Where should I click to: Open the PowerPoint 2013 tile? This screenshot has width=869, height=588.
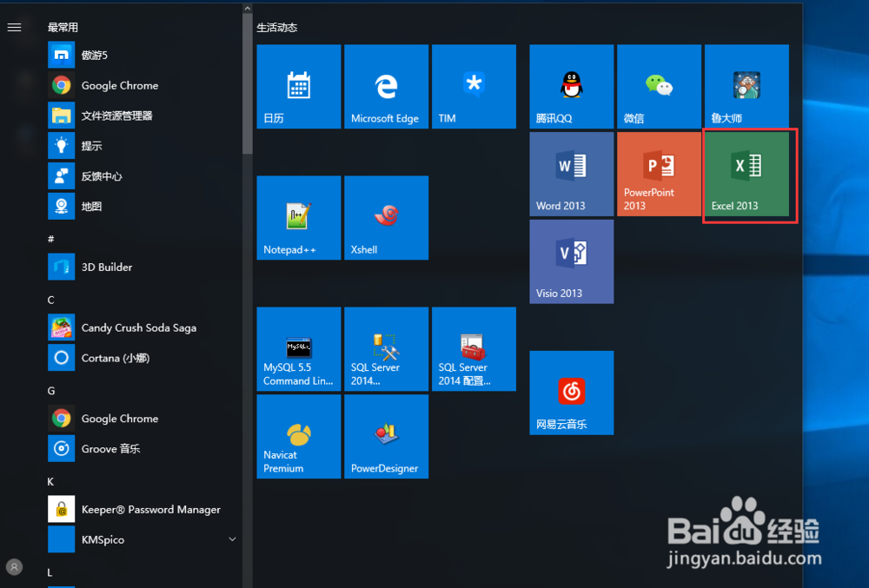659,174
